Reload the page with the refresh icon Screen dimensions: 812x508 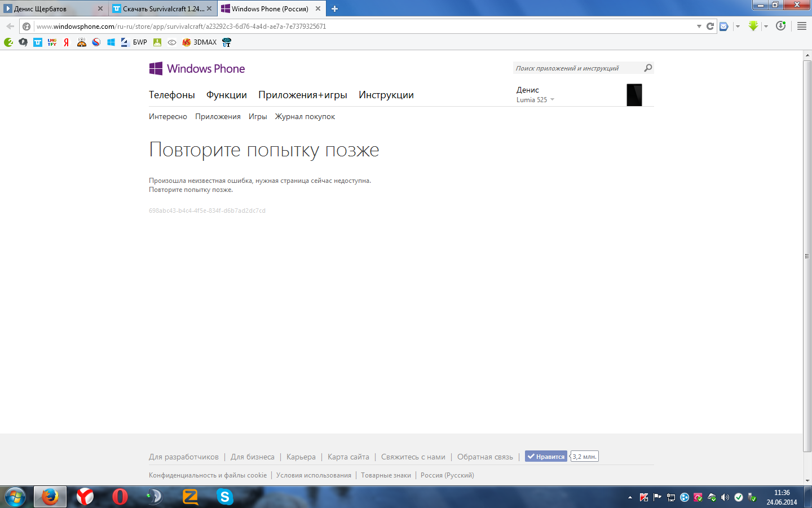click(710, 26)
